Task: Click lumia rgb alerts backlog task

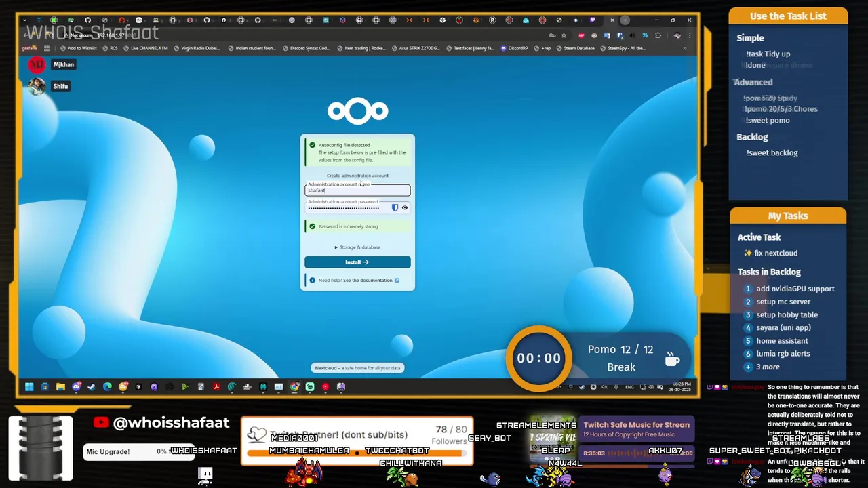Action: [783, 354]
